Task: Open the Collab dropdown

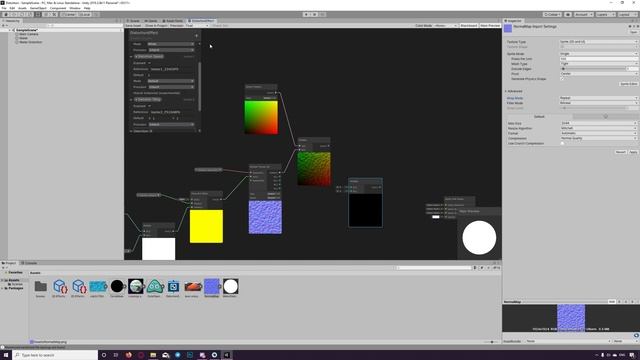Action: click(x=552, y=14)
